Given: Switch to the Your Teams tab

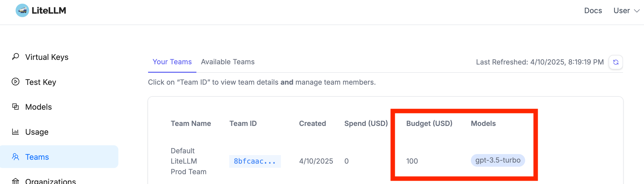Looking at the screenshot, I should pos(172,62).
